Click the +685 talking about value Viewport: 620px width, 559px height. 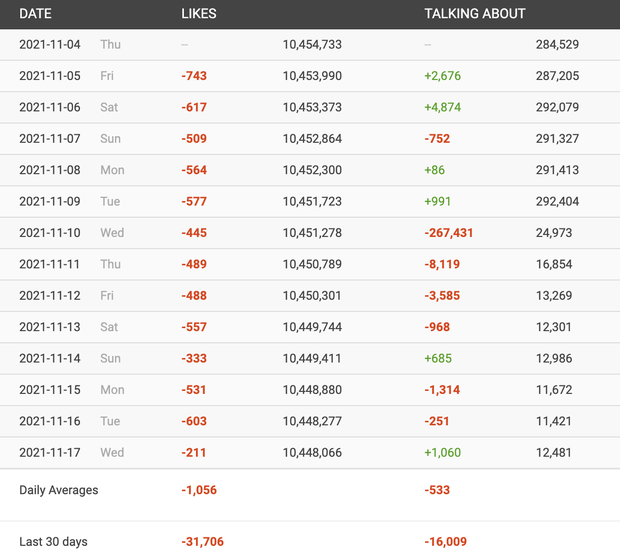pos(439,359)
